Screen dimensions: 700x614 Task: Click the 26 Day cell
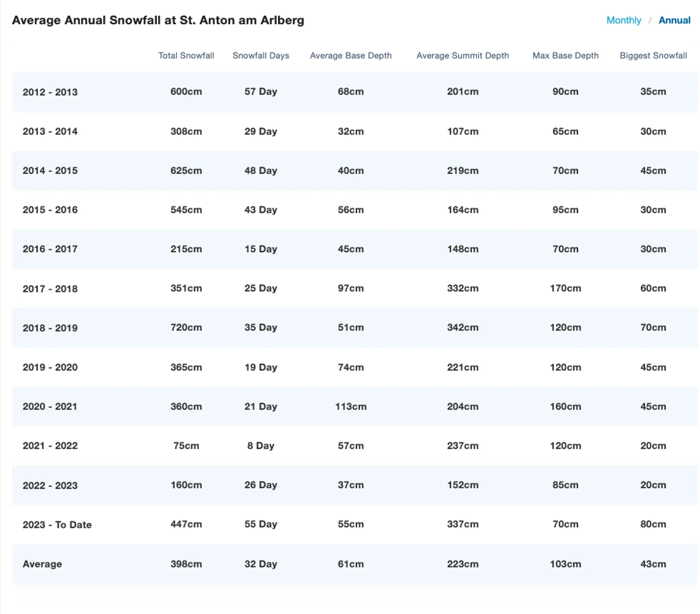(261, 485)
